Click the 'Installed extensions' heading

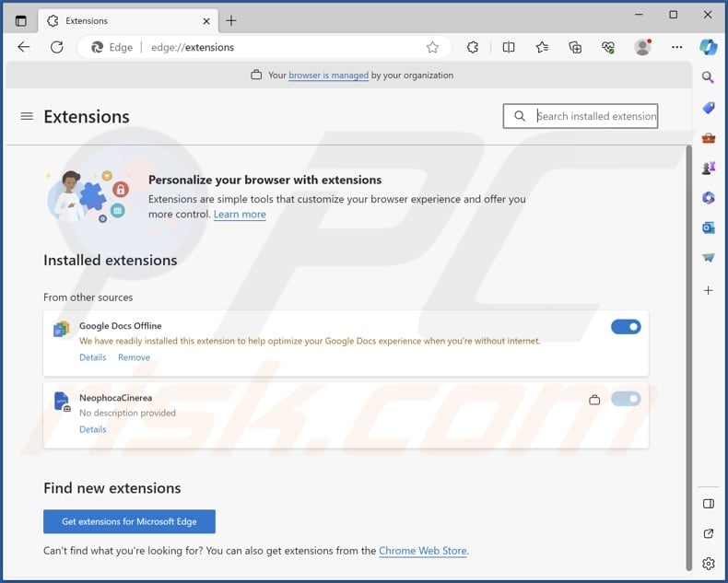(110, 261)
